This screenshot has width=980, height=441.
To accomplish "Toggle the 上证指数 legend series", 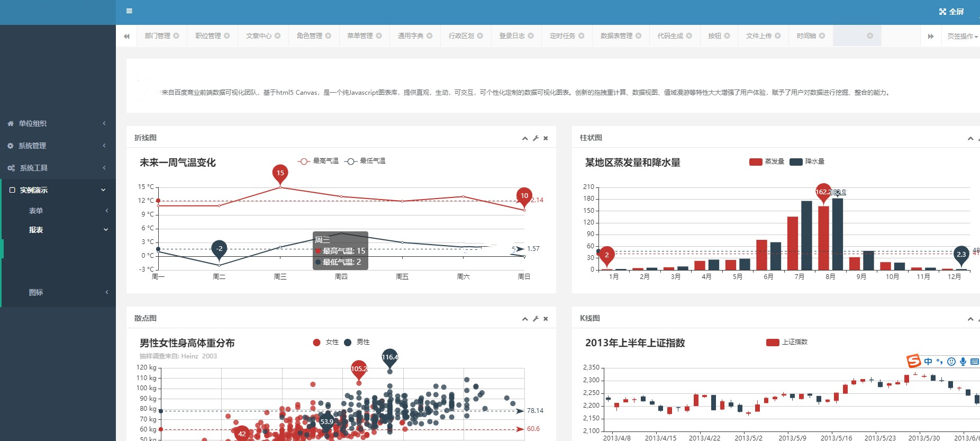I will coord(787,342).
